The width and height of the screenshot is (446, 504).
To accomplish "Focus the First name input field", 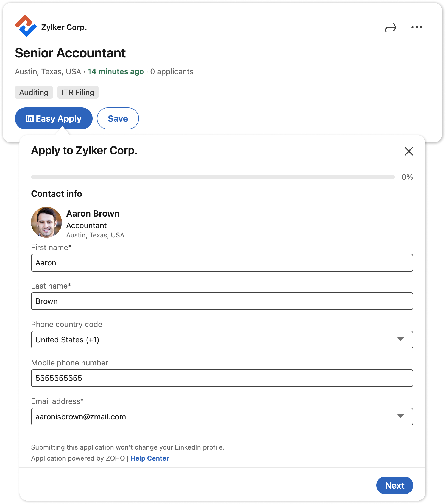I will (222, 263).
